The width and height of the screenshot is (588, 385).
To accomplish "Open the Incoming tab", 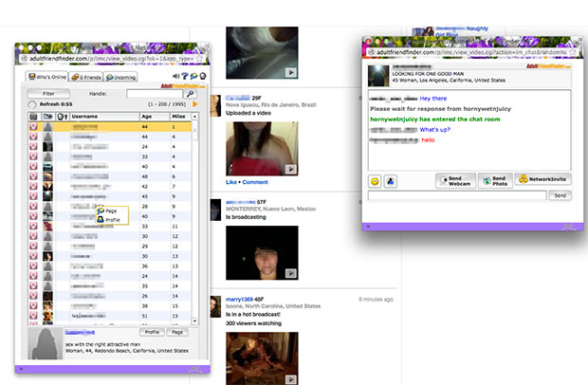I will pyautogui.click(x=120, y=77).
